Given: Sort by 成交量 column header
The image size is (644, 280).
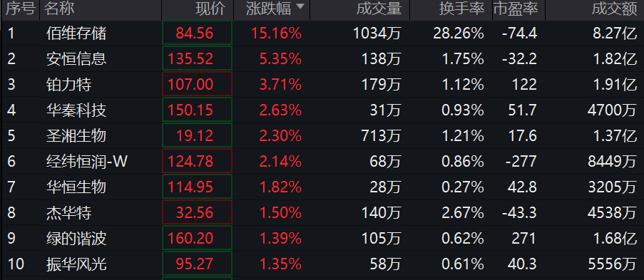Looking at the screenshot, I should click(x=379, y=9).
